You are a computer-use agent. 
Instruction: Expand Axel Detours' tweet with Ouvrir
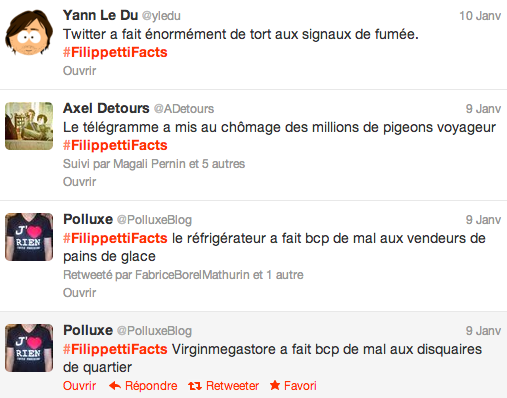[80, 182]
